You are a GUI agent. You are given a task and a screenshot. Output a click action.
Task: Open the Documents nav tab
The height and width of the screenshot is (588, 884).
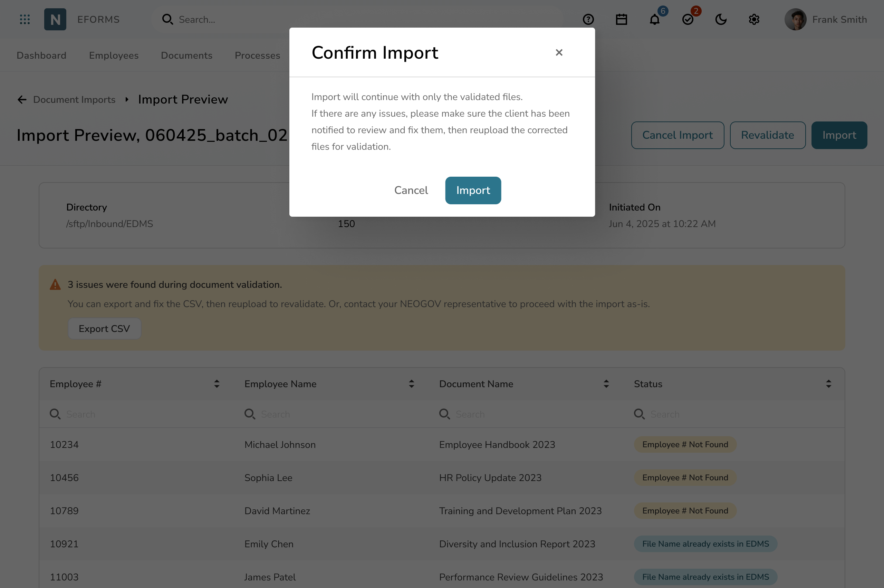(x=186, y=56)
